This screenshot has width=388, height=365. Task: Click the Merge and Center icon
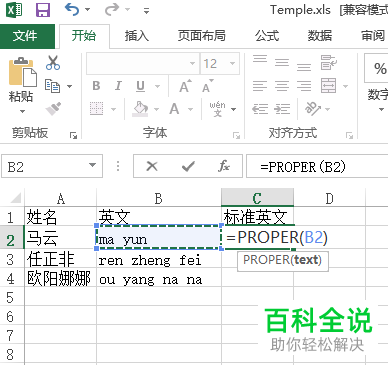click(329, 86)
